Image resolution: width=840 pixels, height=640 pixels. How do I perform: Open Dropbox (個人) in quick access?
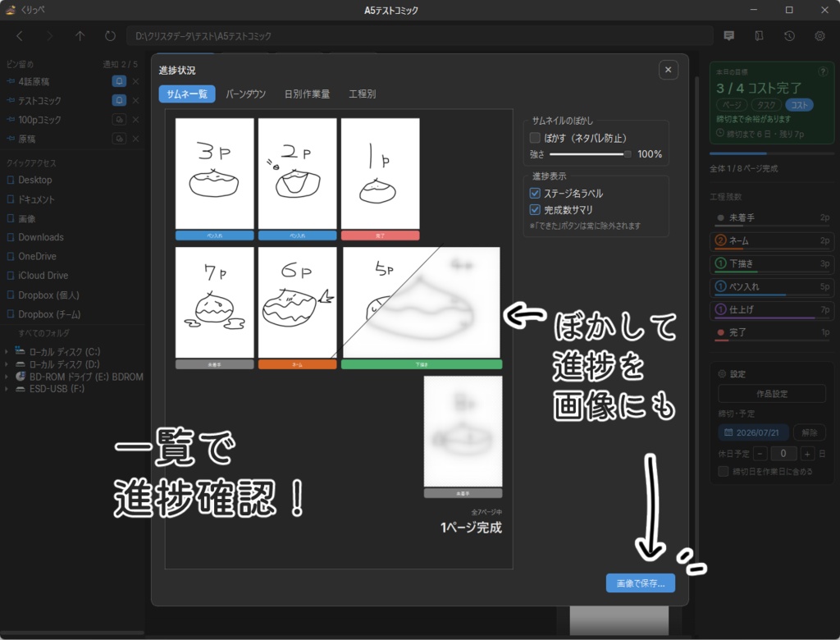[x=48, y=295]
